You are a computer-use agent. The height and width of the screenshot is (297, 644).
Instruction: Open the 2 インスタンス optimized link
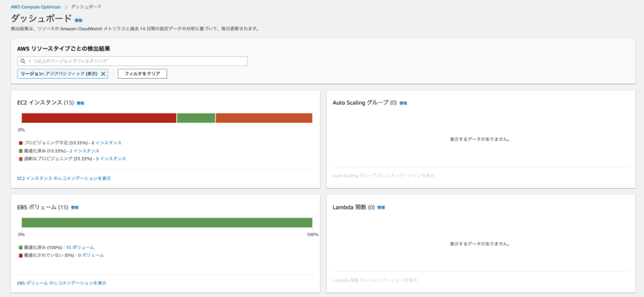[x=84, y=151]
